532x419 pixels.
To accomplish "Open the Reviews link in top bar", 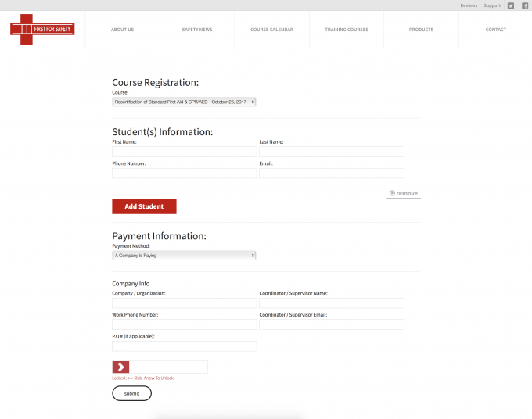I will (x=469, y=5).
